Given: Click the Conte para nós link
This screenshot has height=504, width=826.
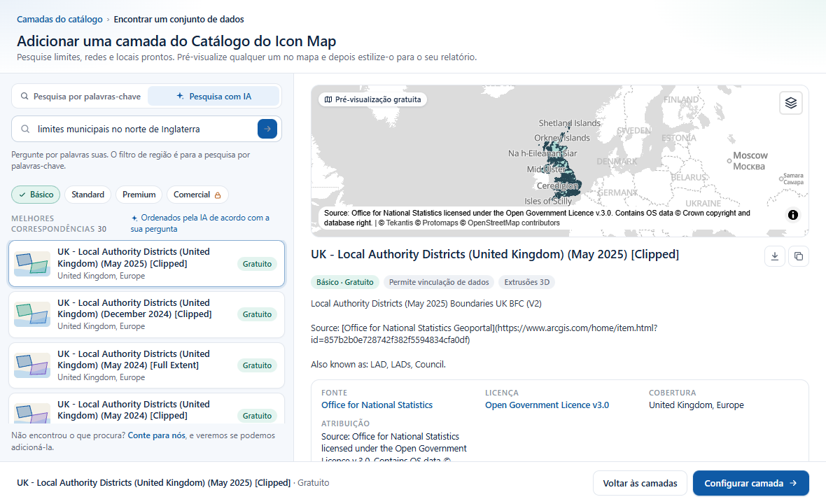Looking at the screenshot, I should click(x=157, y=435).
